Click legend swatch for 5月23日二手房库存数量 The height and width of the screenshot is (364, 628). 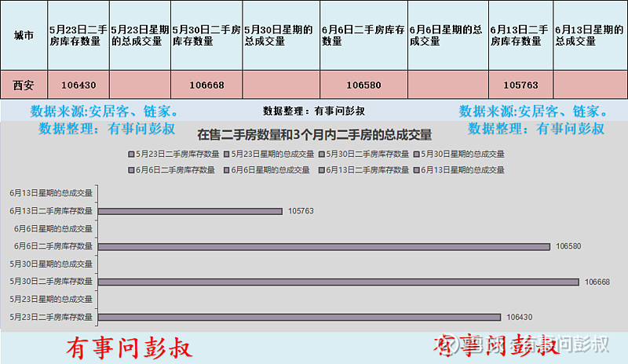(131, 155)
